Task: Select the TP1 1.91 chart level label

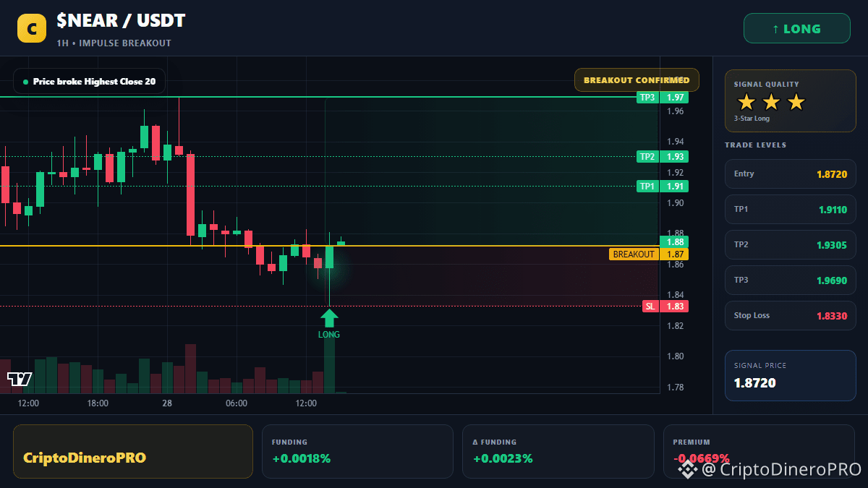Action: pyautogui.click(x=663, y=187)
